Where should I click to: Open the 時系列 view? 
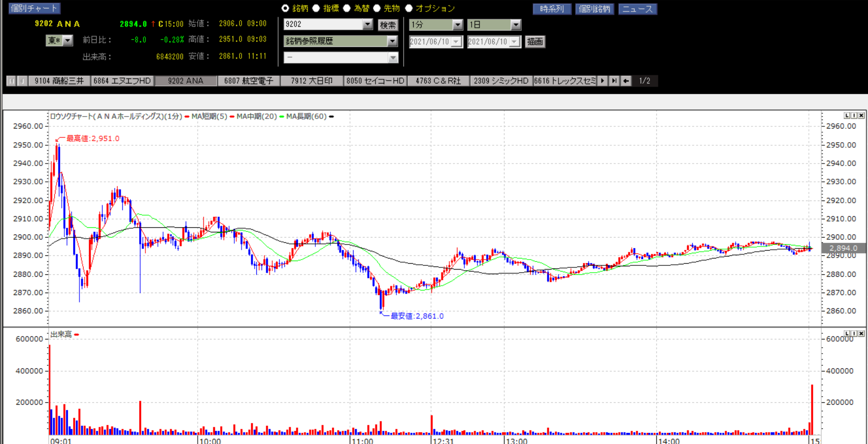coord(552,9)
